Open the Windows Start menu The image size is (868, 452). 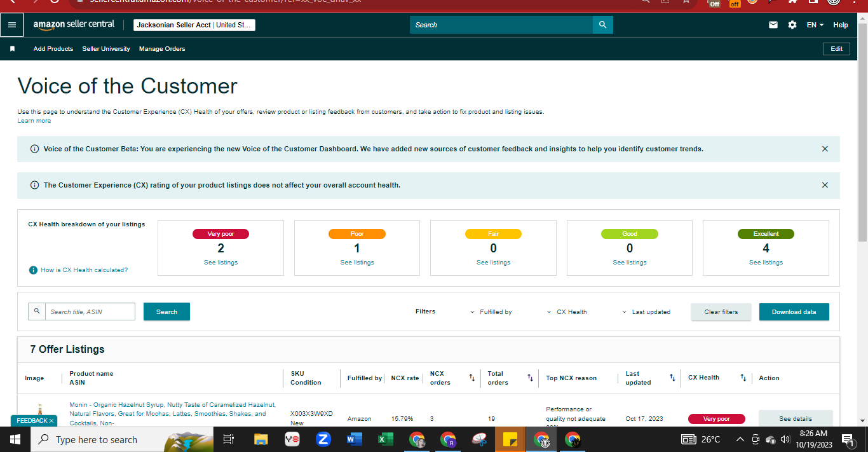pos(15,439)
